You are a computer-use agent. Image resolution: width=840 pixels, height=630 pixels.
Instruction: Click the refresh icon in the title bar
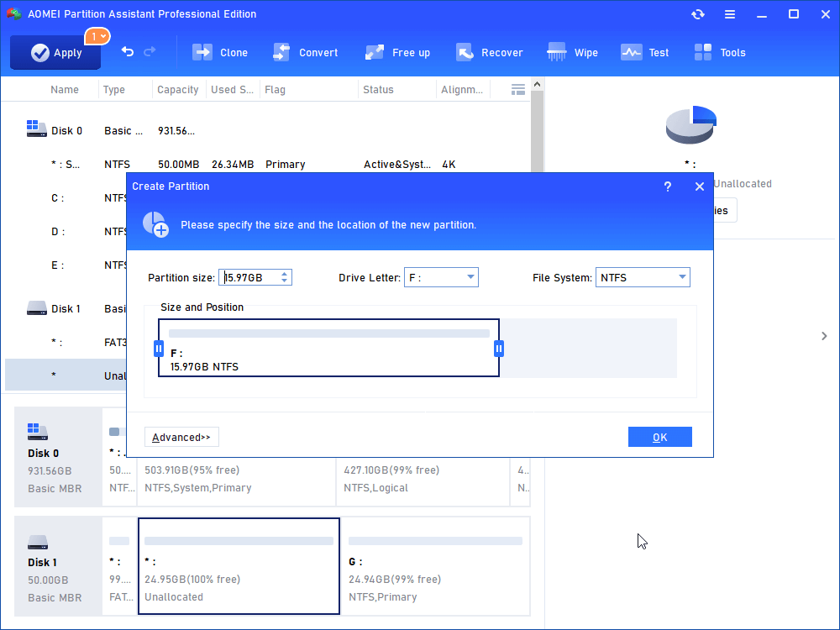click(697, 14)
